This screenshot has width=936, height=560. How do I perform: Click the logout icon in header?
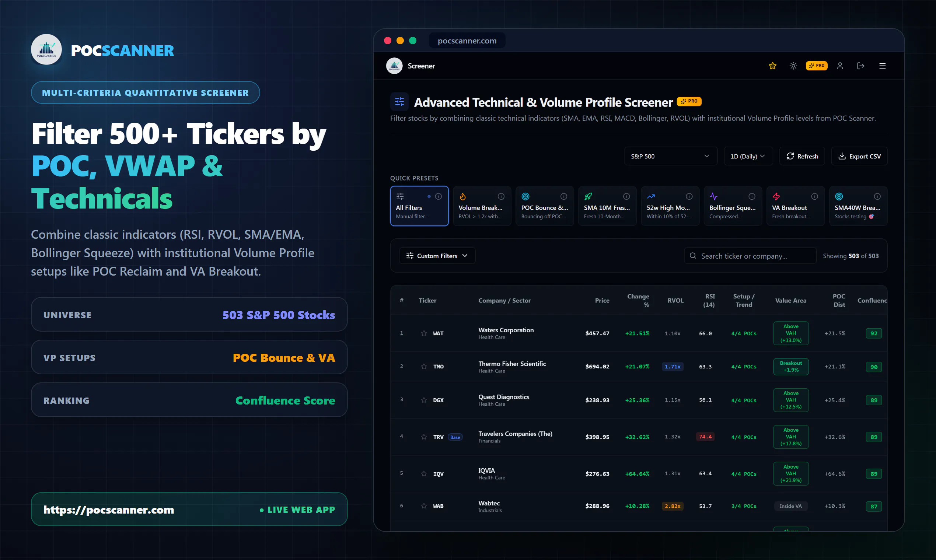[860, 66]
